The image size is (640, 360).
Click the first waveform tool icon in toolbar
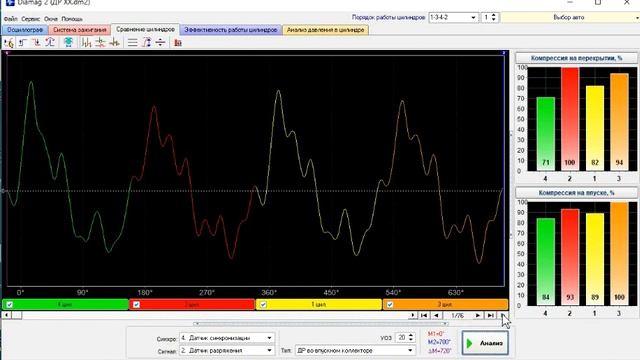[9, 42]
